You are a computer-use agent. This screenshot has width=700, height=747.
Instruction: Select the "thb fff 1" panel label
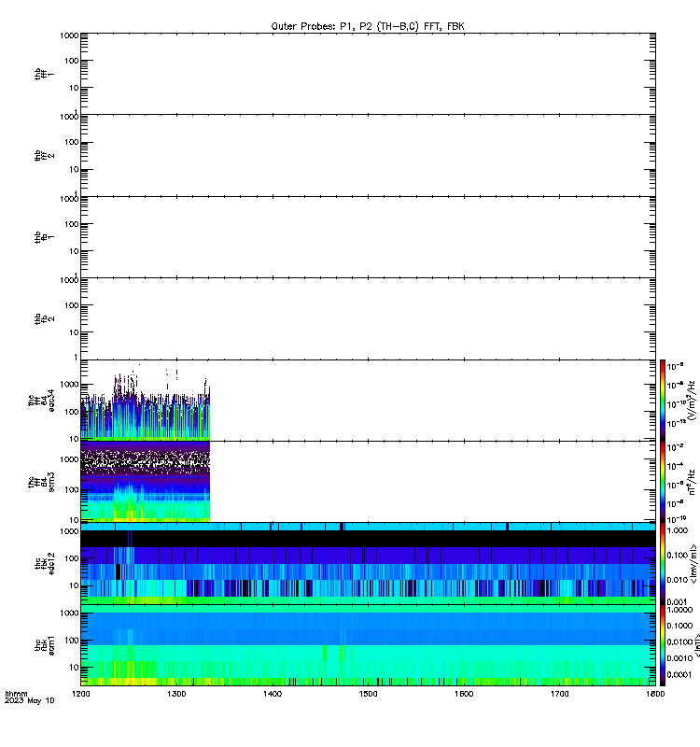click(x=44, y=74)
